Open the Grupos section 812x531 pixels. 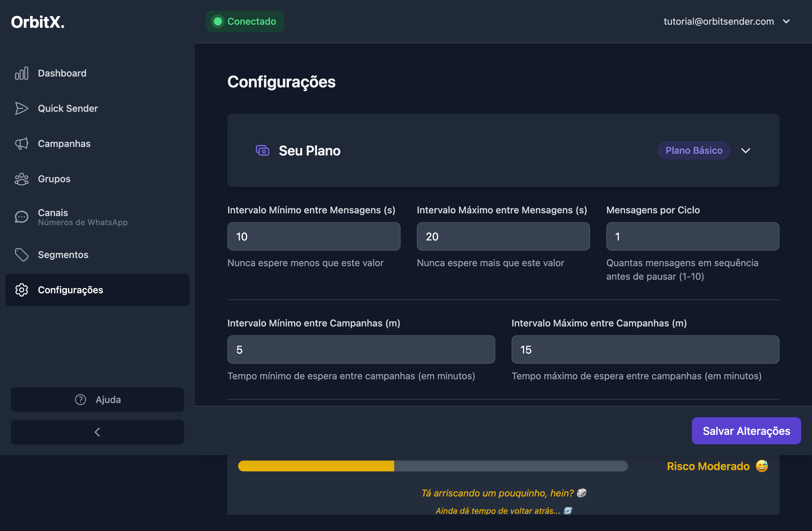(53, 178)
